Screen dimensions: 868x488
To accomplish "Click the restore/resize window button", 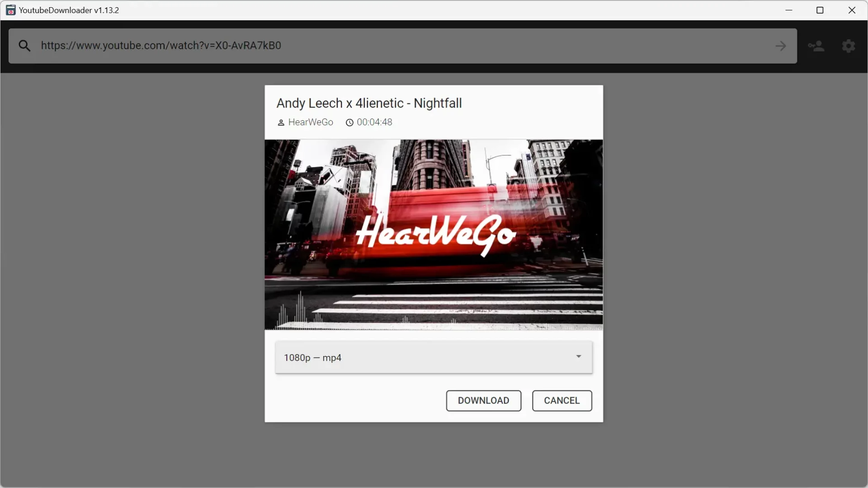I will point(820,9).
